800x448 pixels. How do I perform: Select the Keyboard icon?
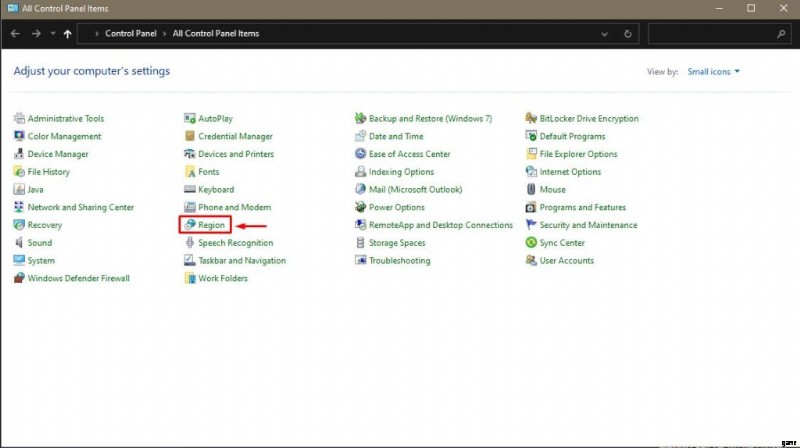[x=190, y=190]
